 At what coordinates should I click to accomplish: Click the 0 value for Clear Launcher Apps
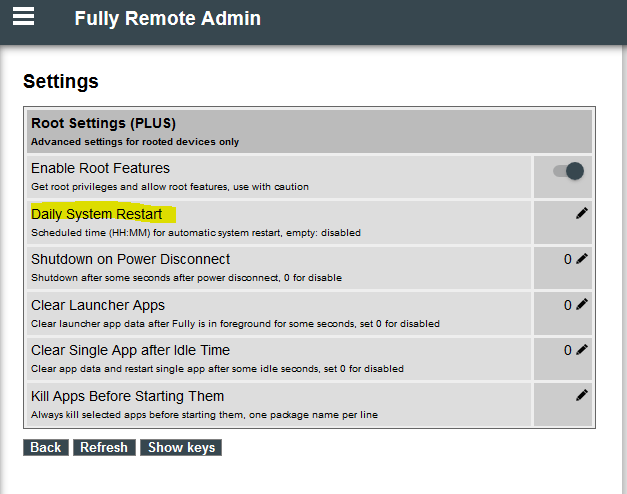[567, 305]
